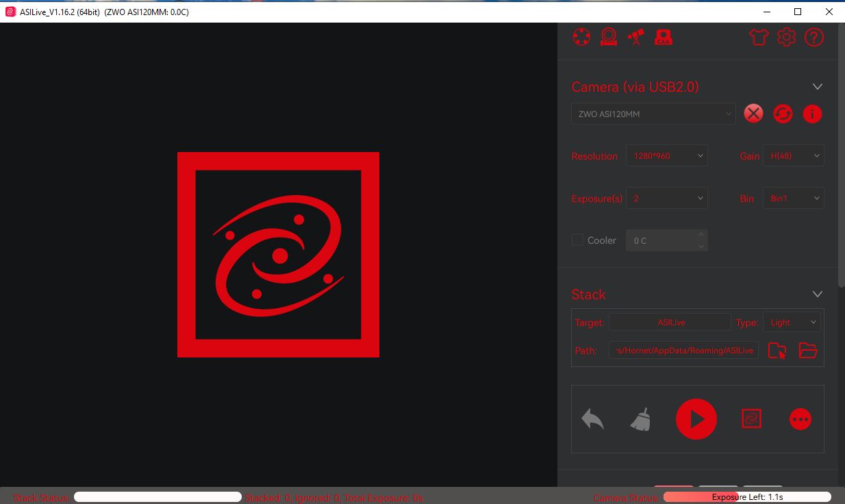Open the settings gear icon
The image size is (845, 504).
pos(787,37)
